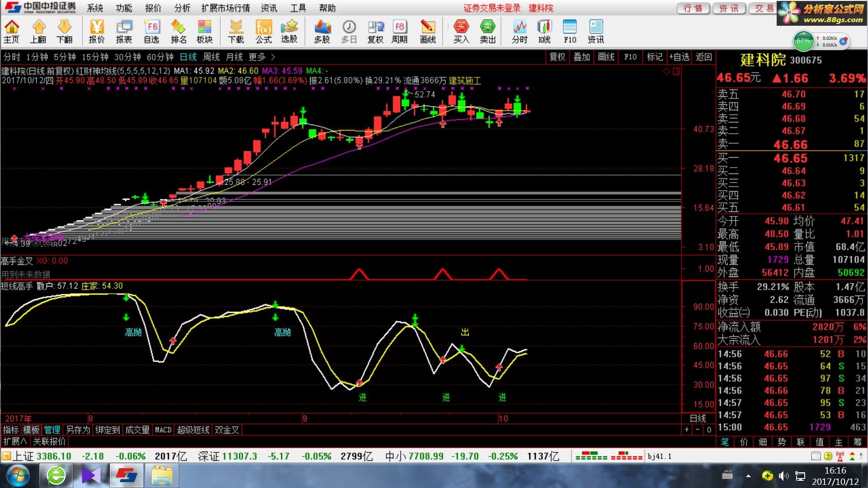Click the +自选 add to watchlist button

pyautogui.click(x=679, y=57)
